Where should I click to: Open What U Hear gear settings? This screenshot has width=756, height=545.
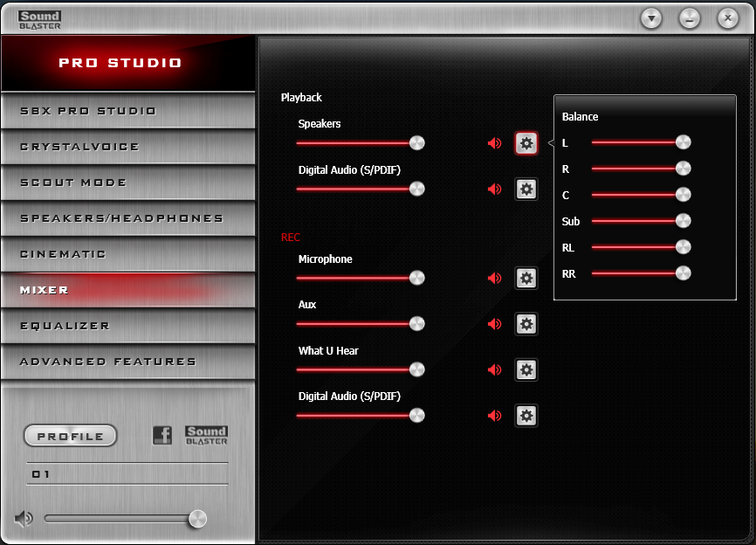click(x=526, y=370)
